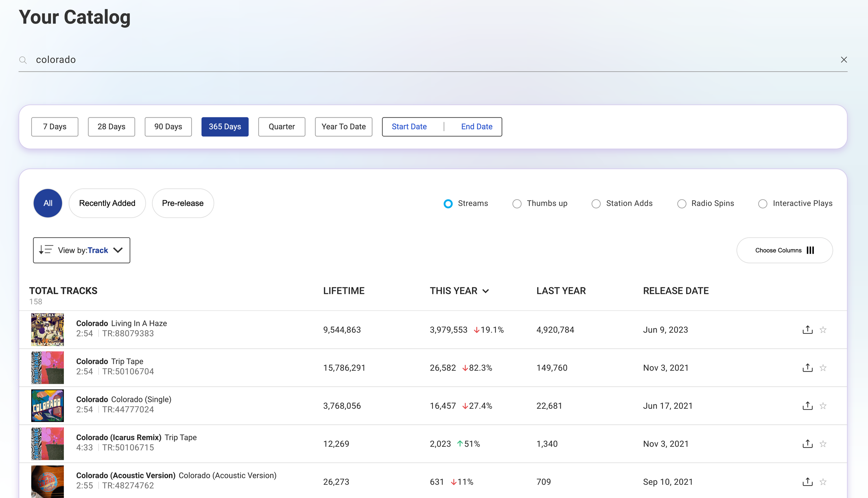868x498 pixels.
Task: Click the Year To Date button
Action: coord(343,127)
